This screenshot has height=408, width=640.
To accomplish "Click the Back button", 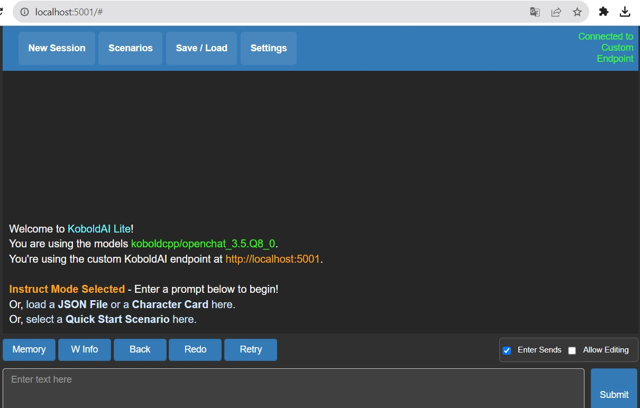I will tap(140, 350).
